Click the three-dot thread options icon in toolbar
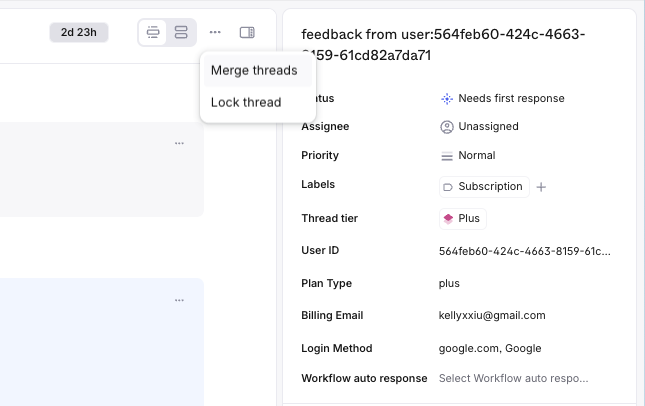 point(215,32)
